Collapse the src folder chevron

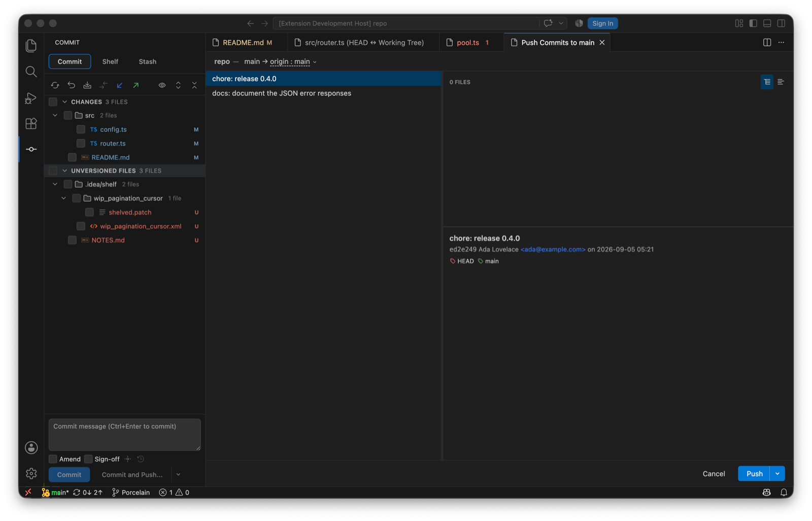(55, 116)
